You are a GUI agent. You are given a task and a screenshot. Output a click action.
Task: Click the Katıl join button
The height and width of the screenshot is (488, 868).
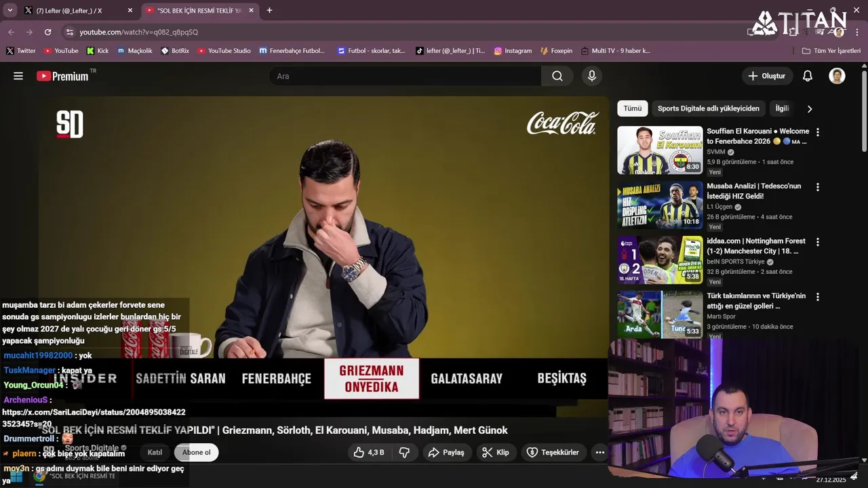pyautogui.click(x=155, y=452)
